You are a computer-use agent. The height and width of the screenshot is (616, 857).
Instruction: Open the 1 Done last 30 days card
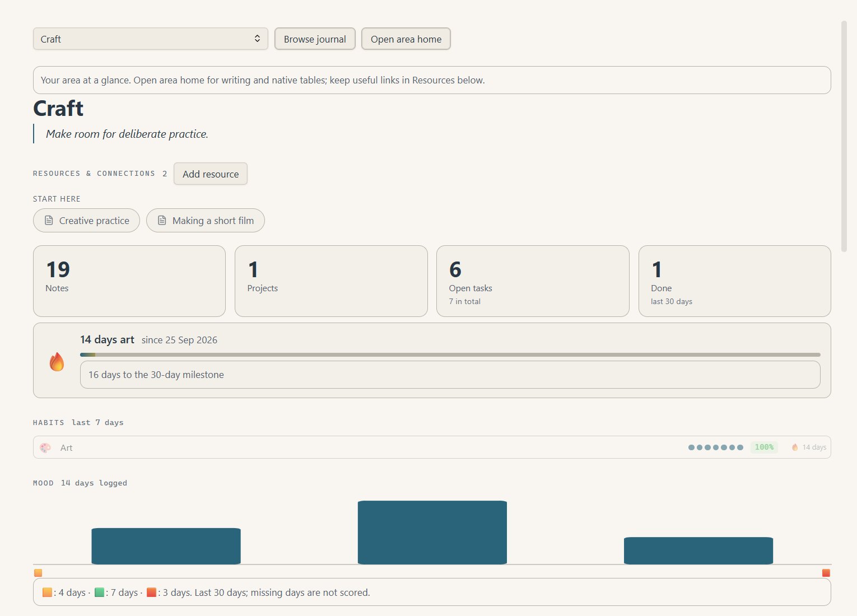pyautogui.click(x=735, y=281)
